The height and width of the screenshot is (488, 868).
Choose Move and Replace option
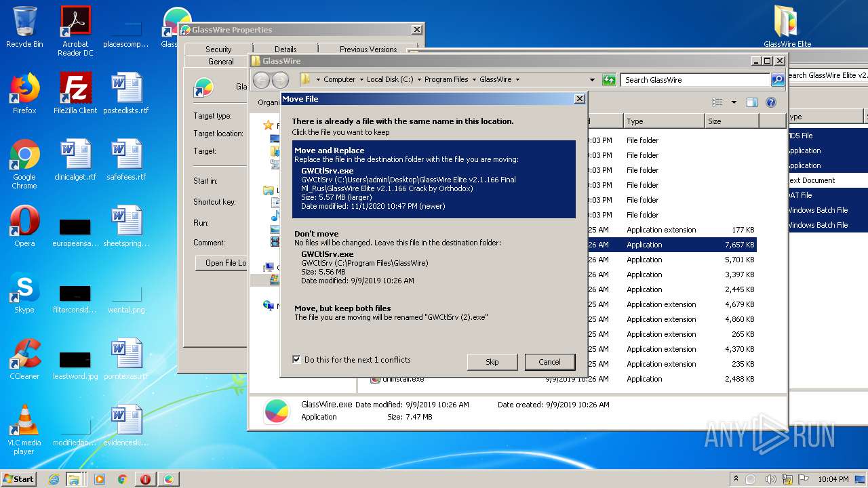(434, 180)
